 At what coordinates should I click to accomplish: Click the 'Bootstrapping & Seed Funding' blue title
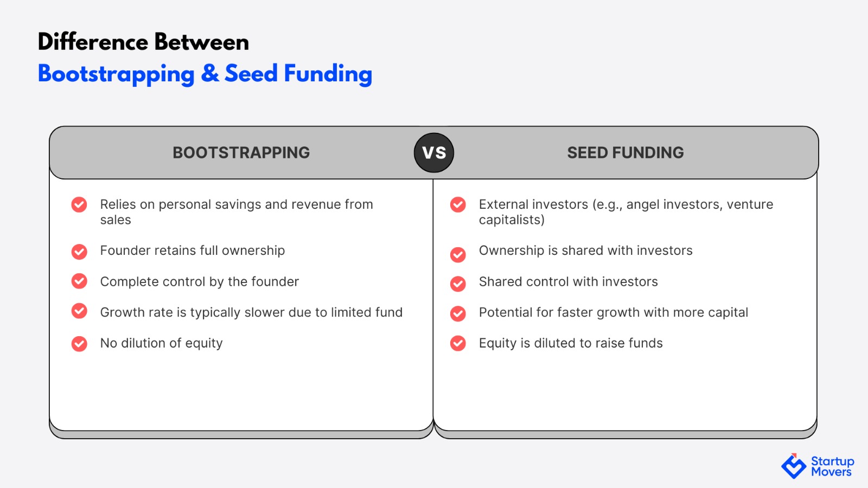click(x=205, y=74)
